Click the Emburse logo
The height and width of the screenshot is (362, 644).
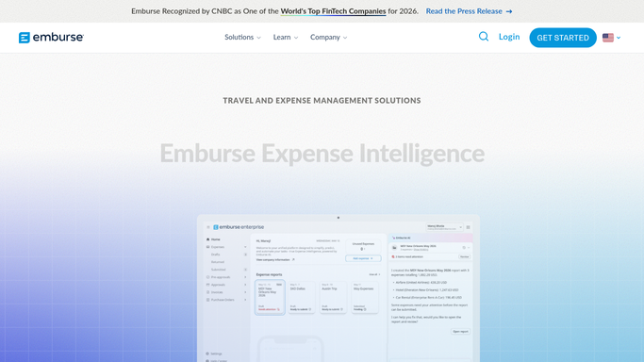51,38
